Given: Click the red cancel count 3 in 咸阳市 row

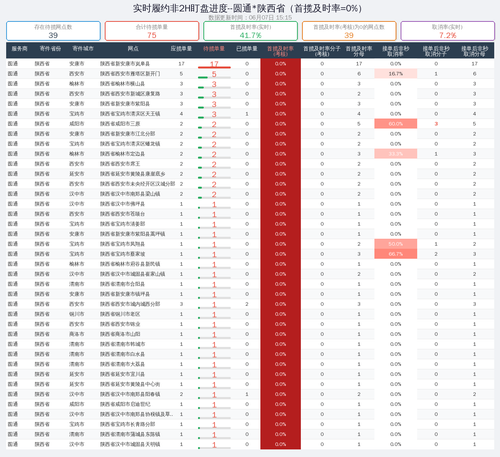Looking at the screenshot, I should coord(436,124).
